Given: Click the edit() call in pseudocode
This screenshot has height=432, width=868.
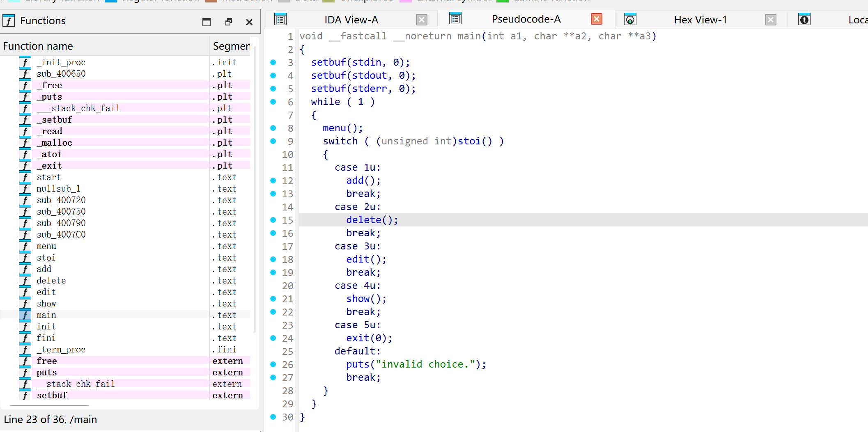Looking at the screenshot, I should pyautogui.click(x=366, y=259).
